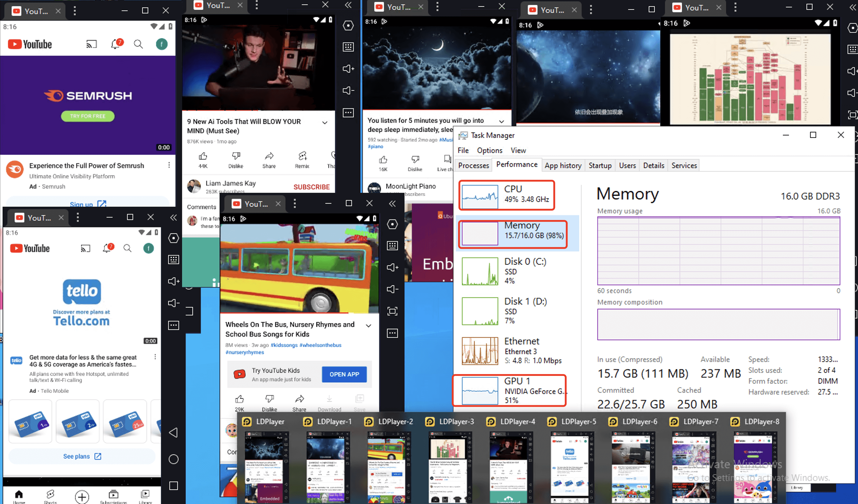Dislike the MoonLight Piano live stream

pyautogui.click(x=415, y=160)
